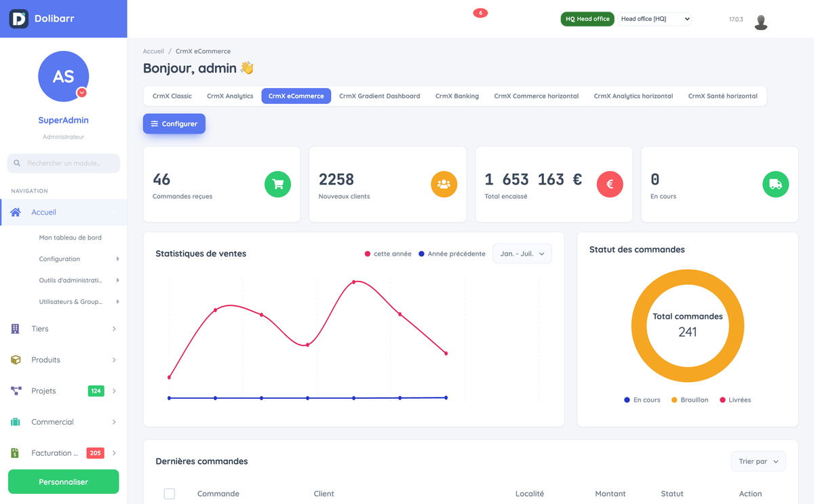Open the Head office [HQ] entity dropdown
814x504 pixels.
coord(655,19)
